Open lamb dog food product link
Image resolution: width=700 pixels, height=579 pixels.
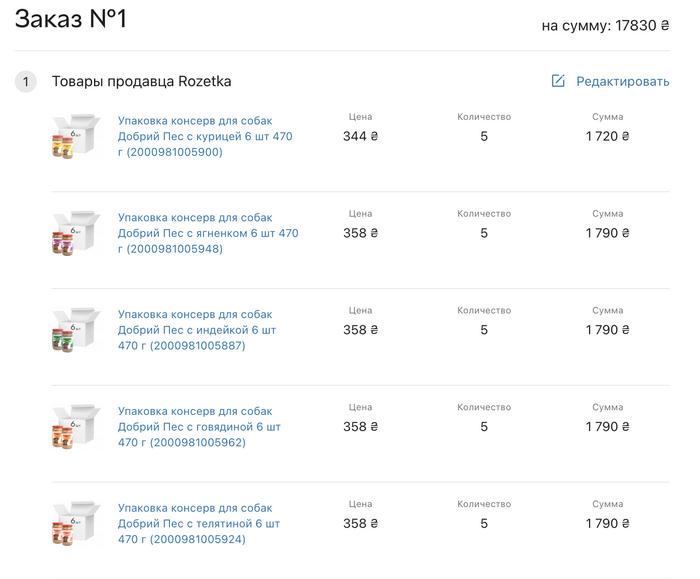pos(207,233)
